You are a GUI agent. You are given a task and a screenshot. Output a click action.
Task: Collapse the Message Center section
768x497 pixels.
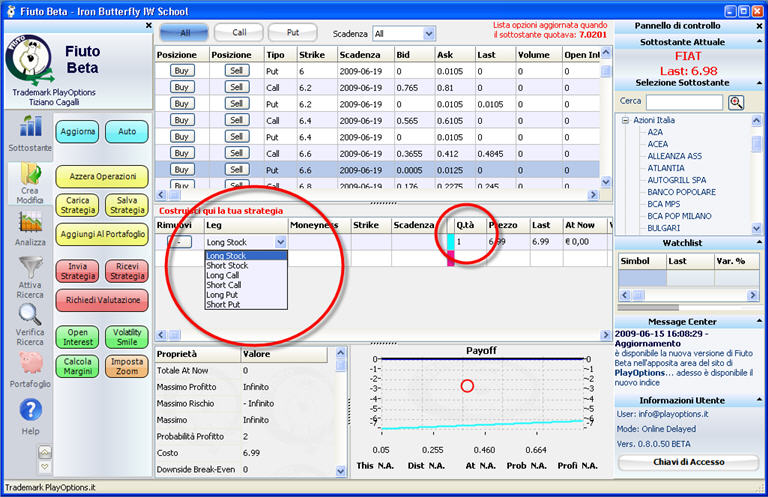tap(759, 322)
